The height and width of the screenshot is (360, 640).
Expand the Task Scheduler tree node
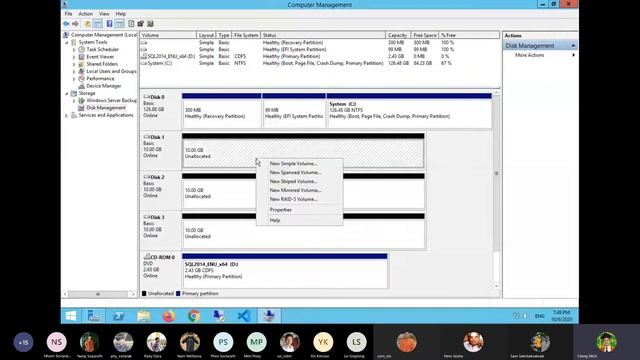[74, 50]
